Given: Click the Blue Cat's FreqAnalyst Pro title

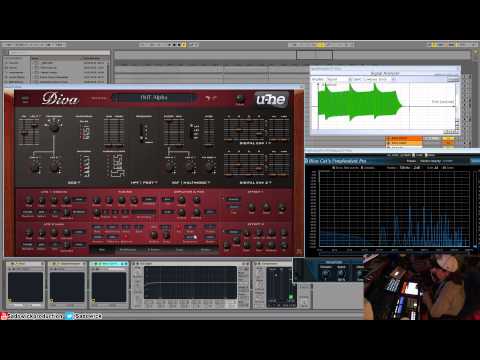Looking at the screenshot, I should (x=337, y=161).
